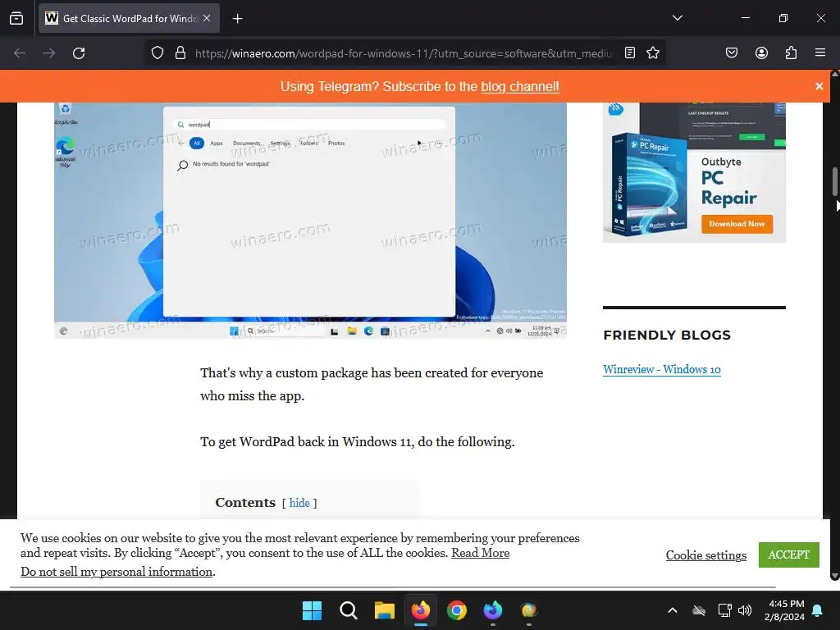
Task: Open the Windows Start menu
Action: pyautogui.click(x=312, y=610)
